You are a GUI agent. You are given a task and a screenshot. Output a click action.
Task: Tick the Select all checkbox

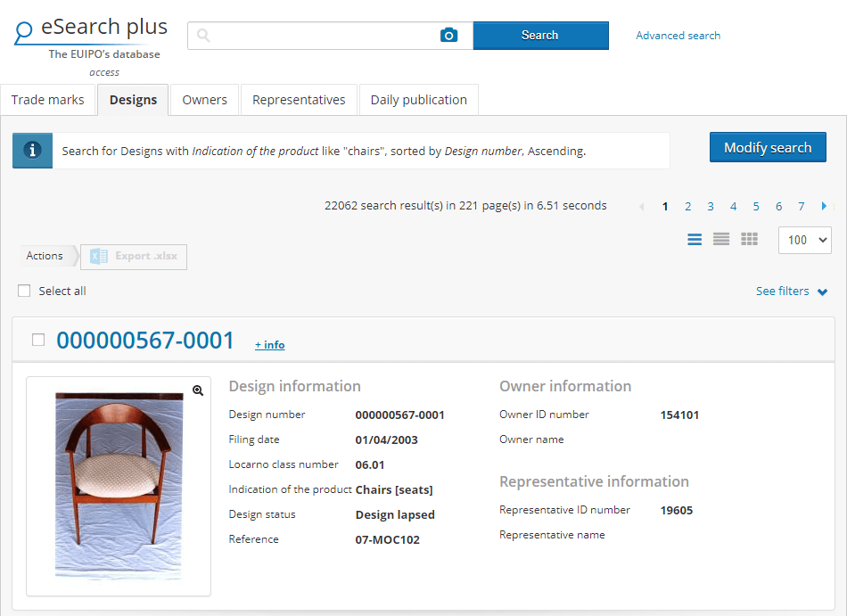24,291
